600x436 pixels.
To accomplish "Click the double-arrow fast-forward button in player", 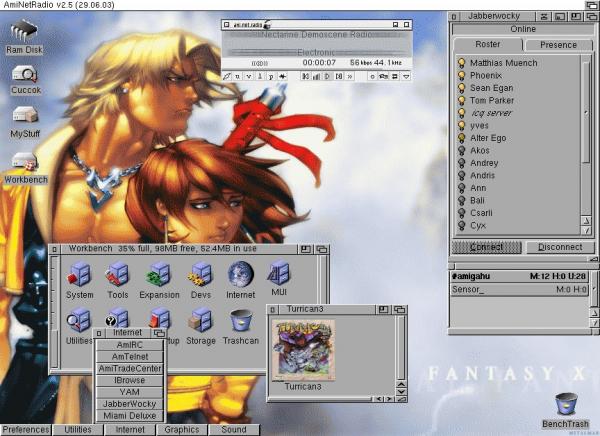I will tap(350, 77).
